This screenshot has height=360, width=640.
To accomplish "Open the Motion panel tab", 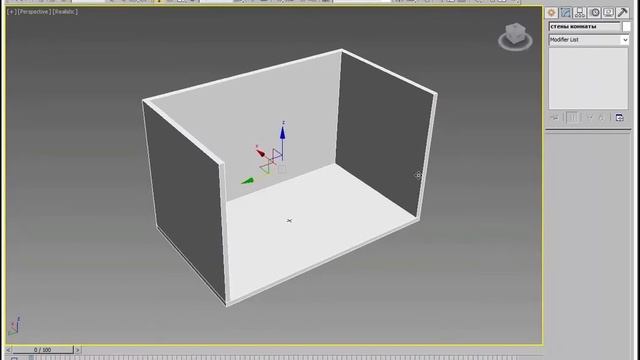I will (594, 13).
